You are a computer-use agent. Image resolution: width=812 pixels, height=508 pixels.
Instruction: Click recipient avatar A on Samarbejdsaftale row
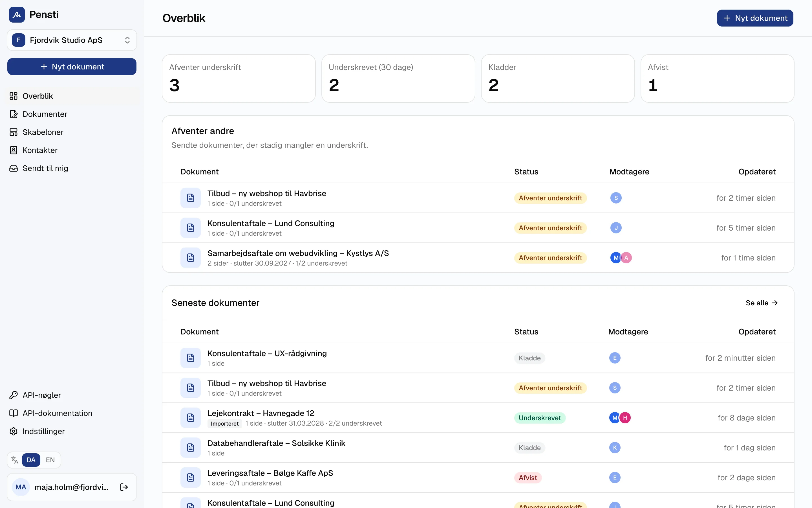tap(626, 258)
